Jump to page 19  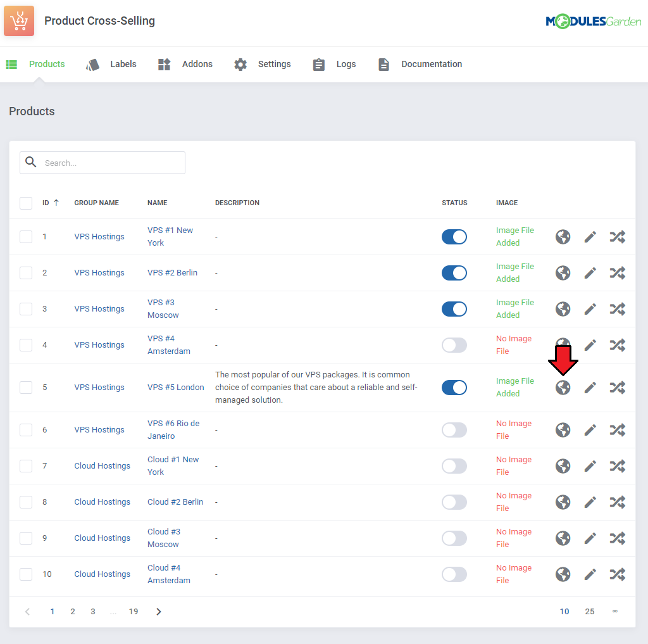pos(134,611)
